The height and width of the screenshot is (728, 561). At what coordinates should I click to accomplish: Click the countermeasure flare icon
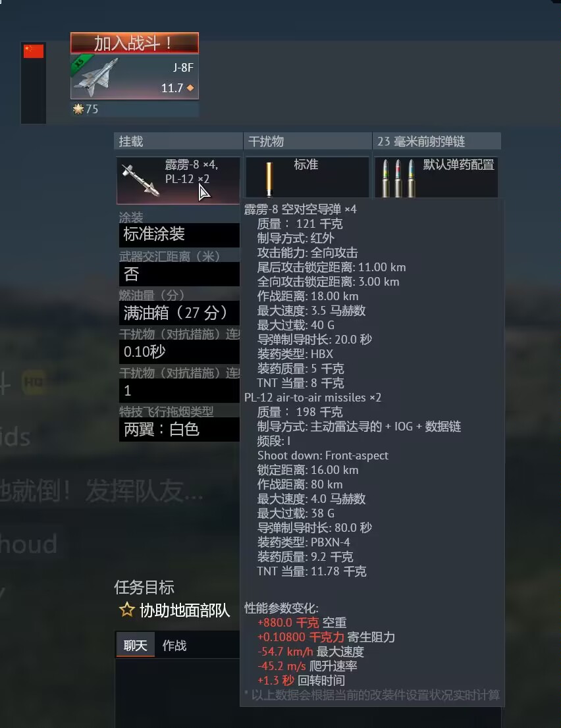tap(269, 179)
